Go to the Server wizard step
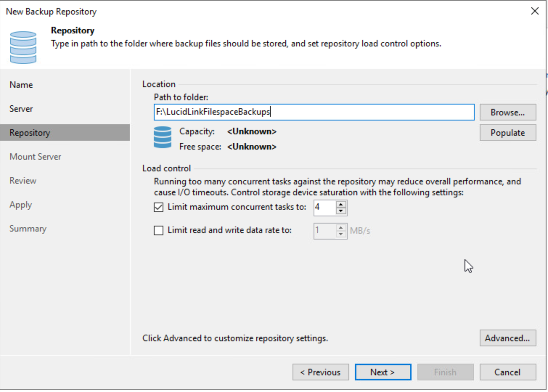Screen dimensions: 548x392 point(21,109)
